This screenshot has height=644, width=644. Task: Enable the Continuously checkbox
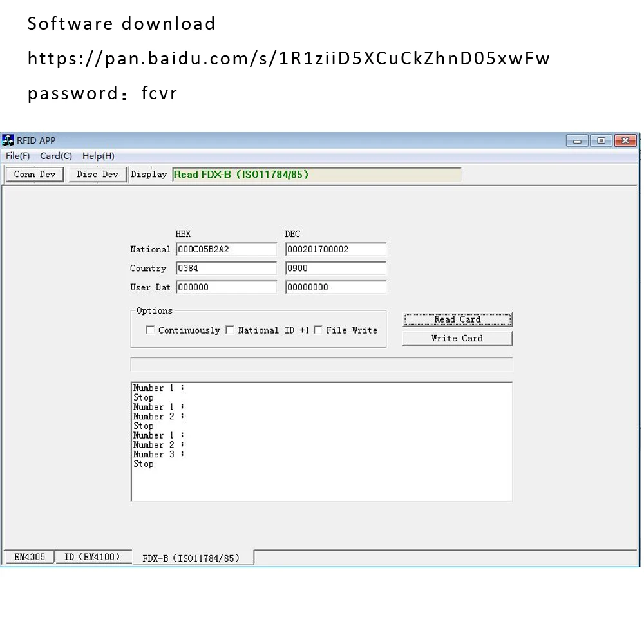pos(150,330)
